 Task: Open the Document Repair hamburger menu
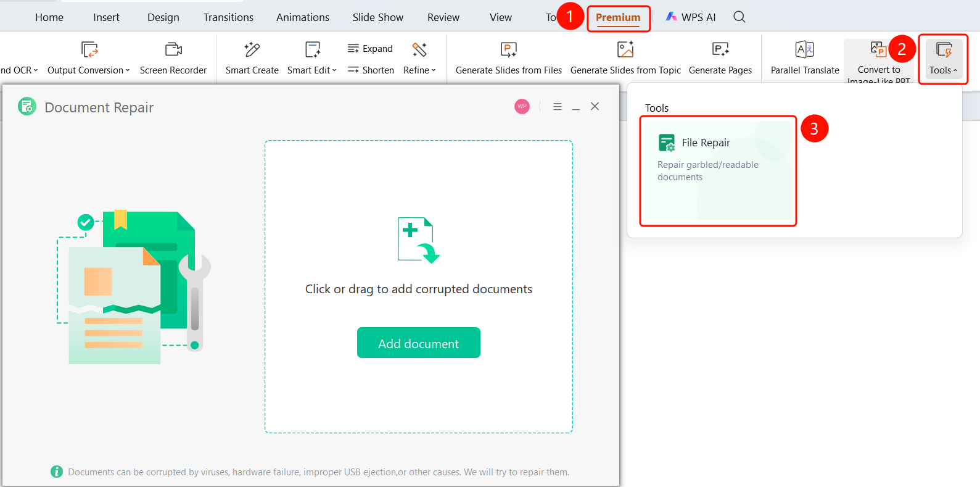558,106
